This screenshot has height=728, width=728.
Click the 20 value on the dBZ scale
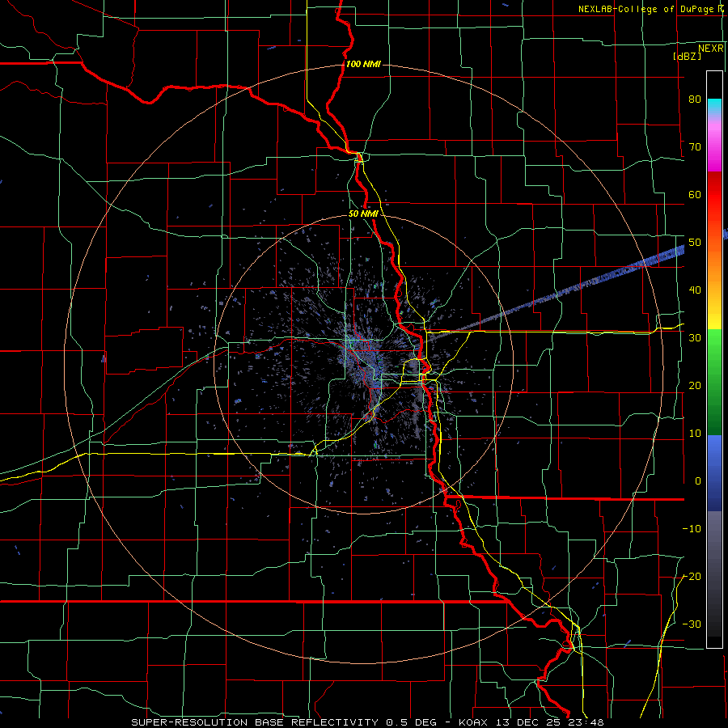(695, 385)
